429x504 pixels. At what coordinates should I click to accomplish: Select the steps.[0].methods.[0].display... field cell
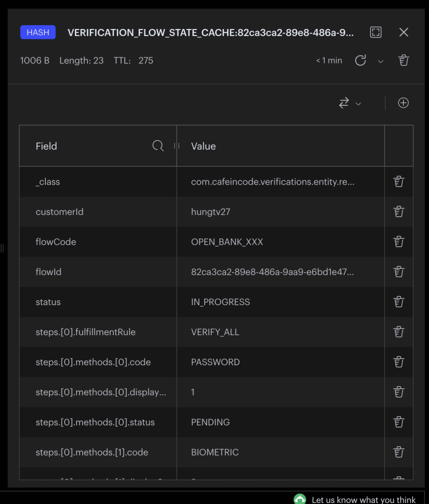coord(98,392)
